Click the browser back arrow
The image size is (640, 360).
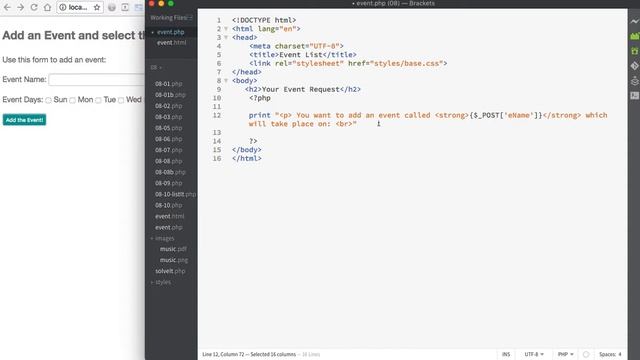pyautogui.click(x=7, y=7)
